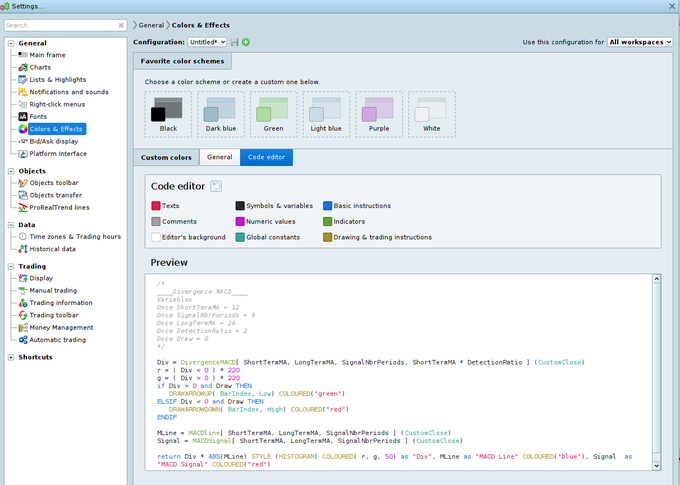Add new configuration with green plus icon
This screenshot has width=680, height=485.
[246, 42]
